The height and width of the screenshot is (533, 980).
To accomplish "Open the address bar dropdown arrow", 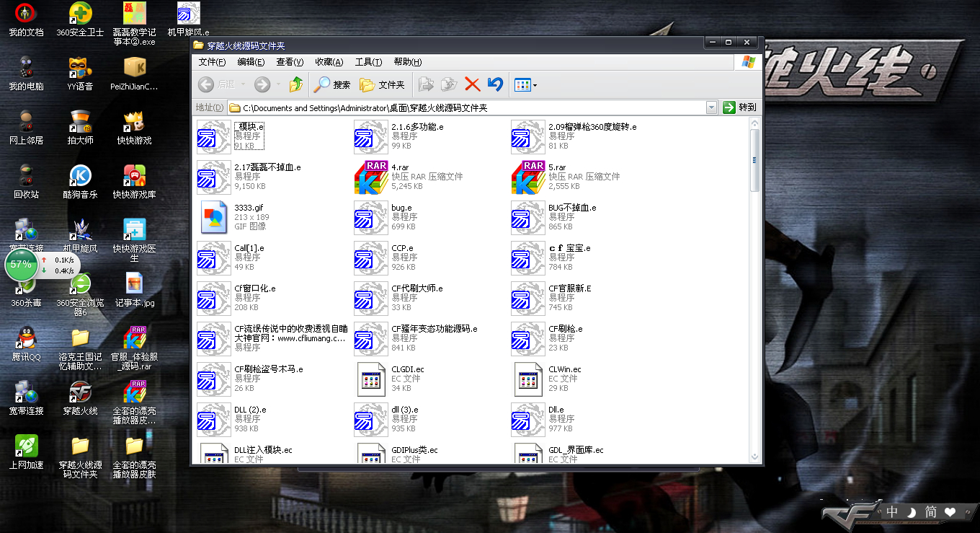I will (711, 107).
